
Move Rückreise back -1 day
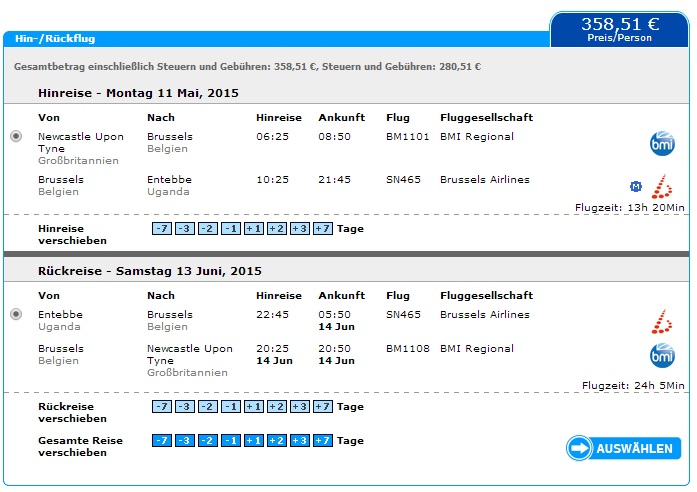tap(231, 407)
